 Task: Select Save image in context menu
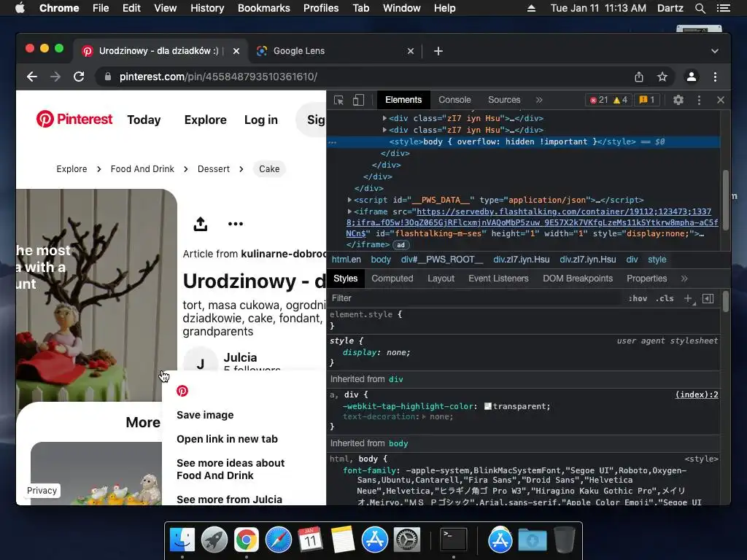pyautogui.click(x=205, y=415)
